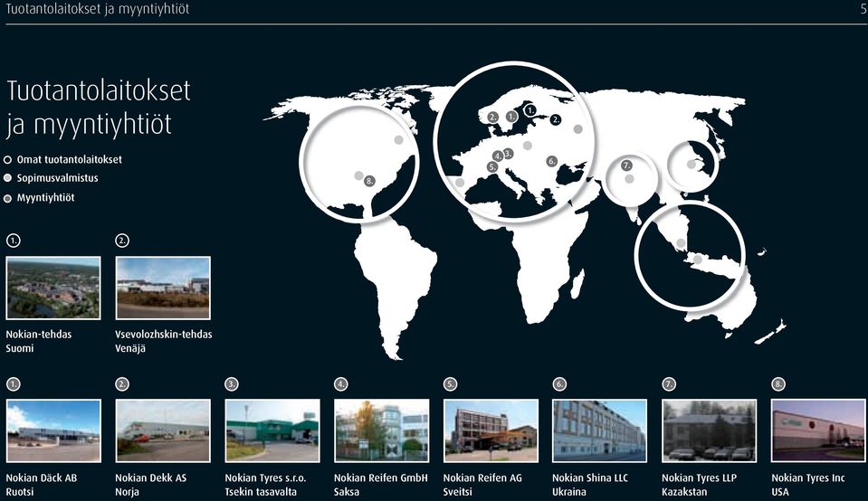Image resolution: width=868 pixels, height=501 pixels.
Task: Click the 'Omat tuotantolaitokset' legend text
Action: click(x=69, y=159)
